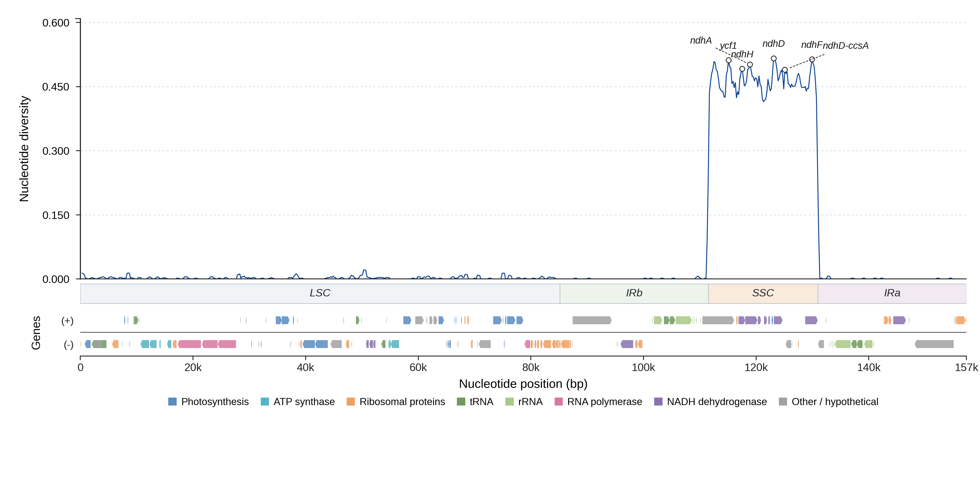Click the NADH dehydrogenase legend text
The width and height of the screenshot is (980, 477).
(x=717, y=402)
